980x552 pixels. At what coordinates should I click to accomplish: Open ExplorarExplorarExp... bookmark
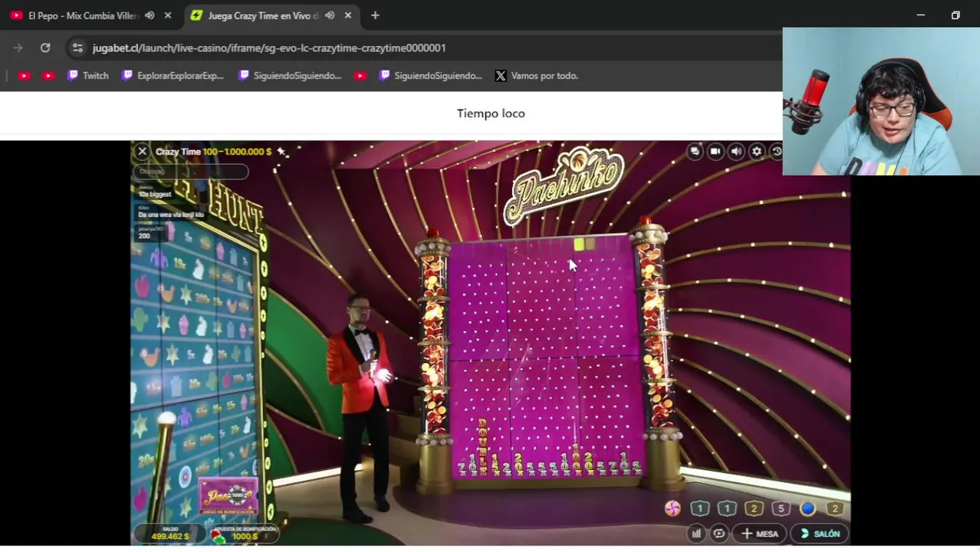click(x=173, y=76)
